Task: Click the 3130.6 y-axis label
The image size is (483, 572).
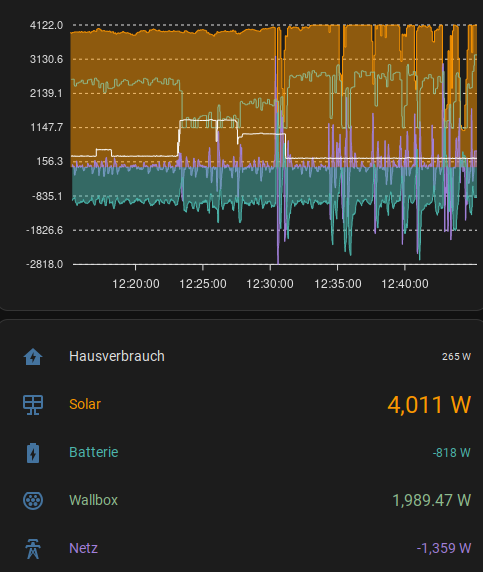Action: [x=46, y=59]
